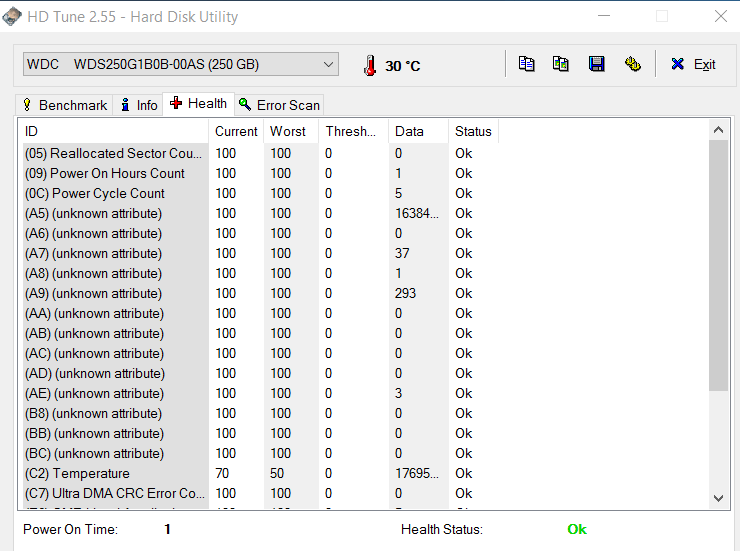Open the drive selection dropdown WDC WDS250G1B0B
Screen dimensions: 740x551
(181, 64)
